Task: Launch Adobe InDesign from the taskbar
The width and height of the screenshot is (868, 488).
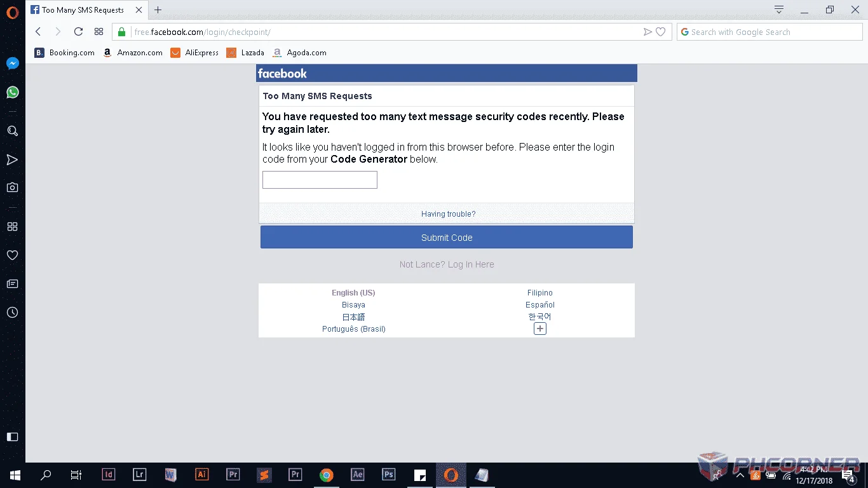Action: click(x=109, y=475)
